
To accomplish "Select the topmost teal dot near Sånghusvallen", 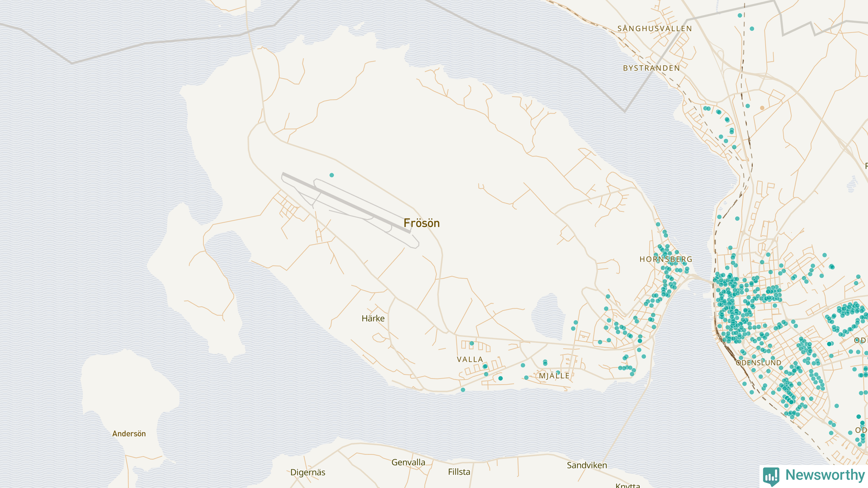I will point(740,15).
